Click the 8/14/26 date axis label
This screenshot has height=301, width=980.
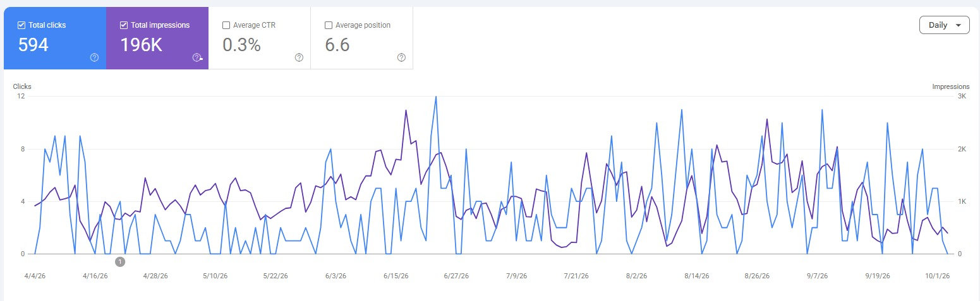coord(697,276)
